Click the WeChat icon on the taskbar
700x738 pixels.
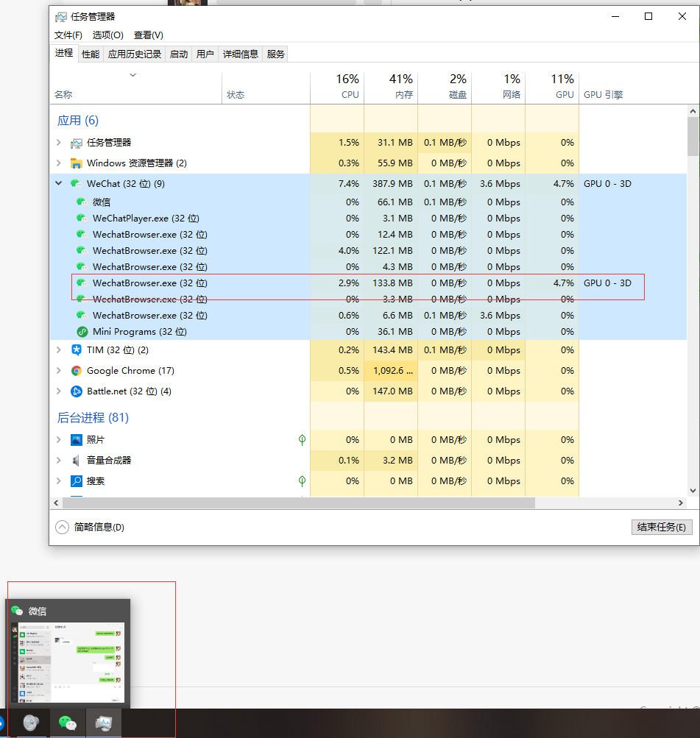67,723
